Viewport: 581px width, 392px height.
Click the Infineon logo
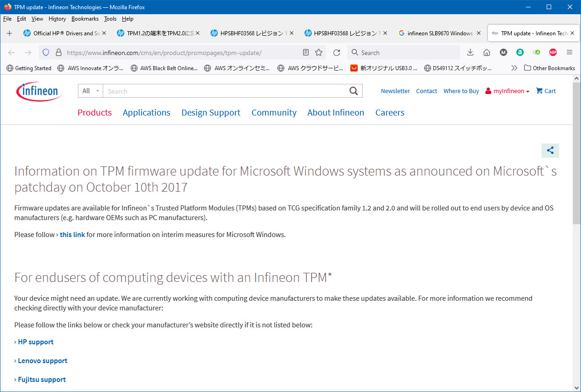39,91
